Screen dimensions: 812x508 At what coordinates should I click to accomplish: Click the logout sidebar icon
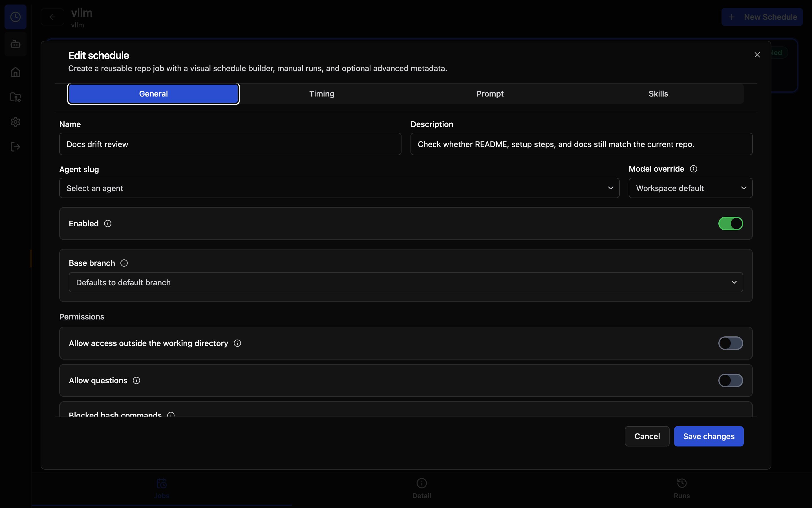click(x=16, y=147)
